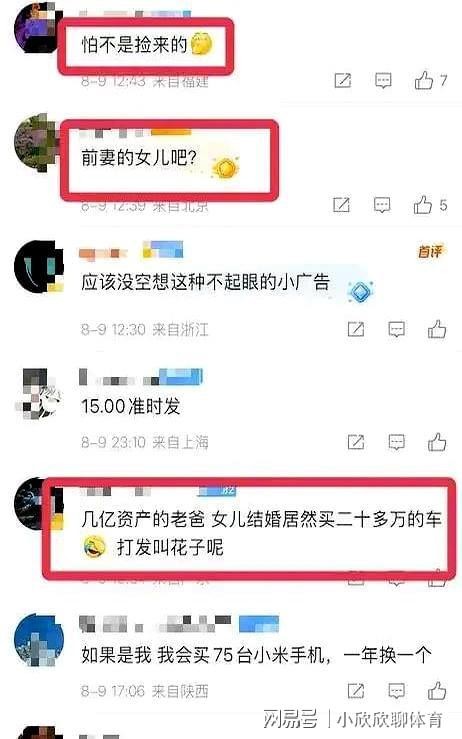Open blue avatar of 陕西 commenter
462x739 pixels.
[x=39, y=638]
